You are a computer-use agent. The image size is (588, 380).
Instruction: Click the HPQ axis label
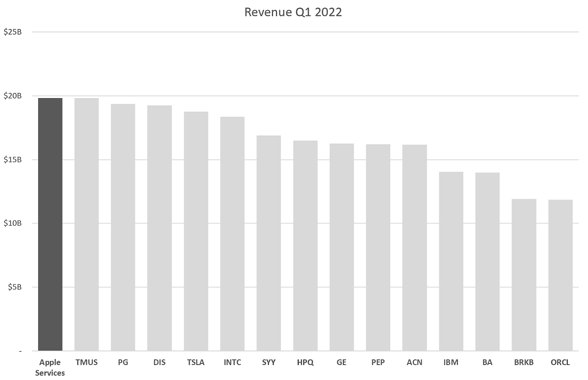tap(305, 362)
